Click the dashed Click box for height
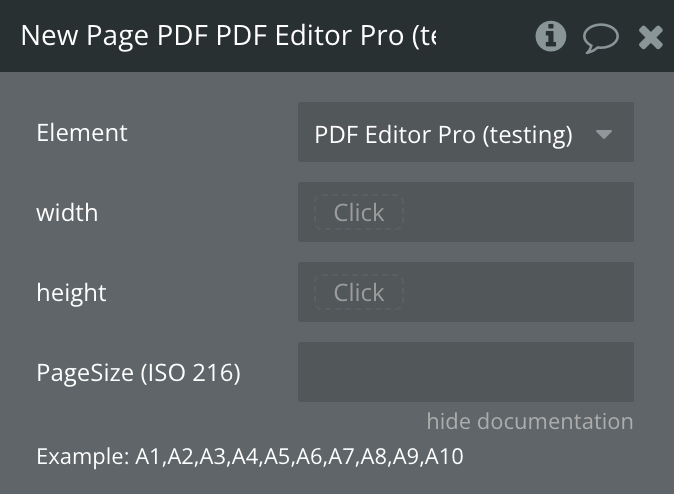Image resolution: width=674 pixels, height=494 pixels. pyautogui.click(x=359, y=292)
